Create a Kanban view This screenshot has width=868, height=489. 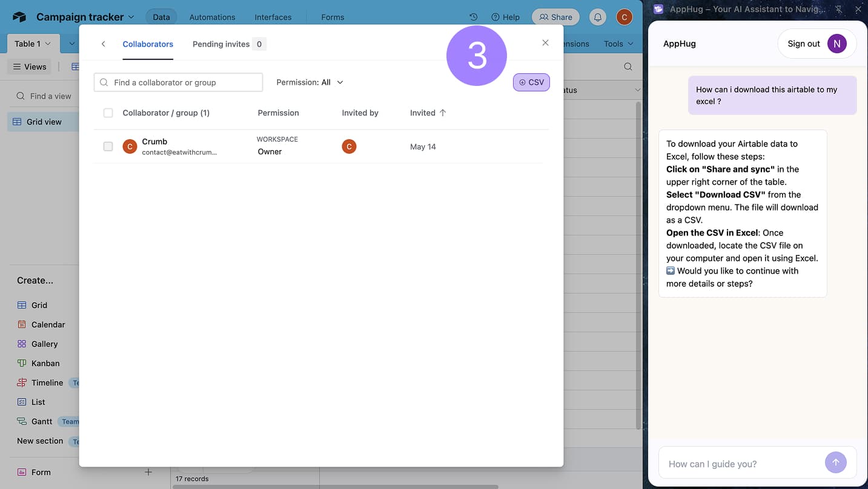tap(39, 363)
